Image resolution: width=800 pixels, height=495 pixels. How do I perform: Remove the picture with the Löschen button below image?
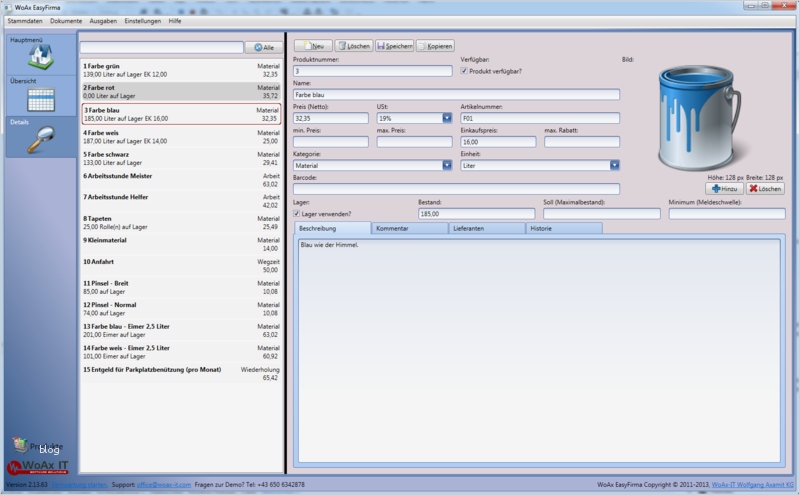[765, 188]
